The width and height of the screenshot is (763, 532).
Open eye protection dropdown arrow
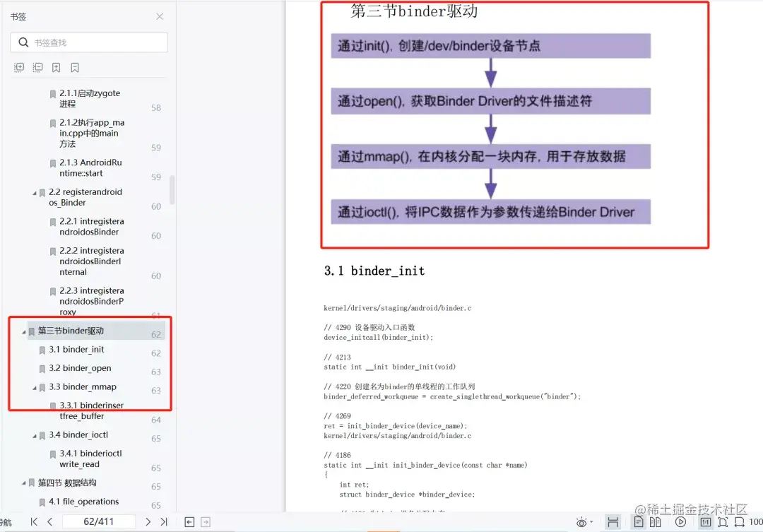[592, 522]
